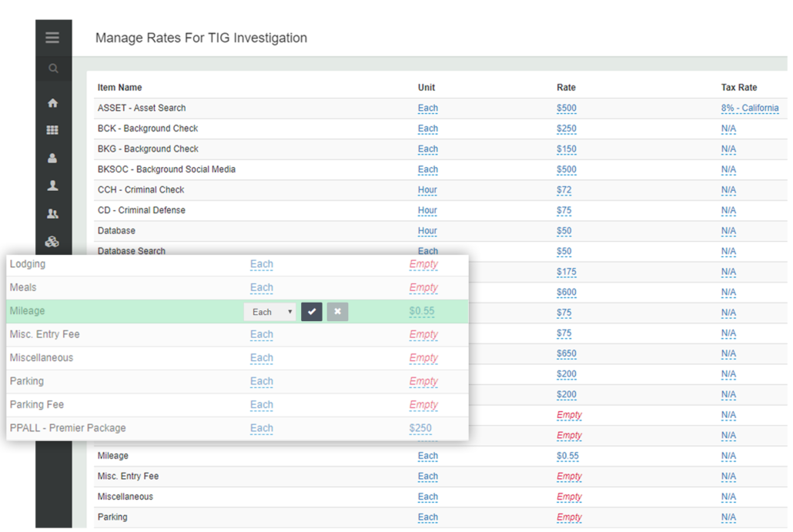
Task: Select 'Mileage' label in highlighted row
Action: (27, 311)
